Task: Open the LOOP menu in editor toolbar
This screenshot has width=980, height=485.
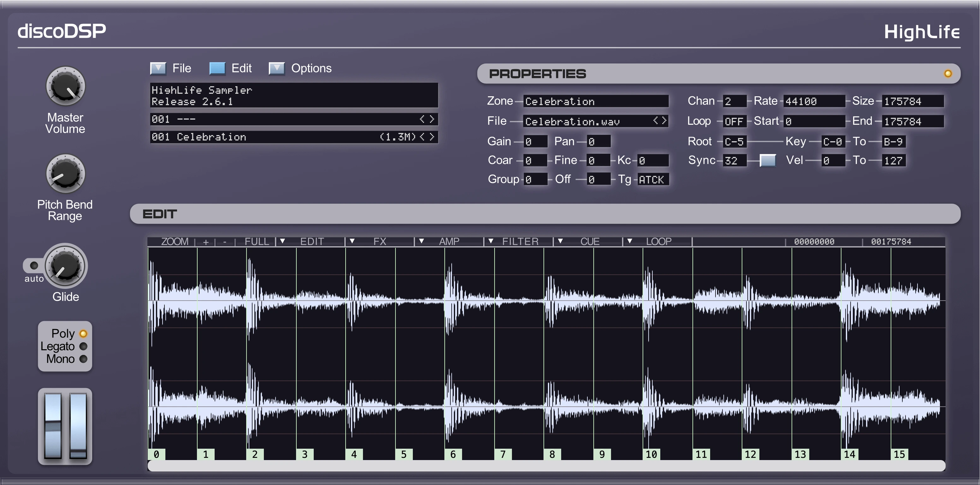Action: (x=658, y=241)
